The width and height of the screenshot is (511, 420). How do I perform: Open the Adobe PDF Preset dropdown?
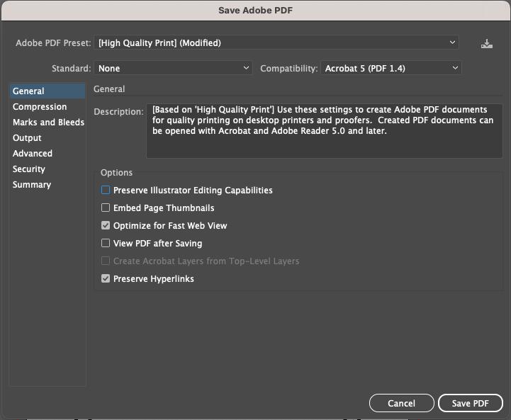pyautogui.click(x=276, y=42)
